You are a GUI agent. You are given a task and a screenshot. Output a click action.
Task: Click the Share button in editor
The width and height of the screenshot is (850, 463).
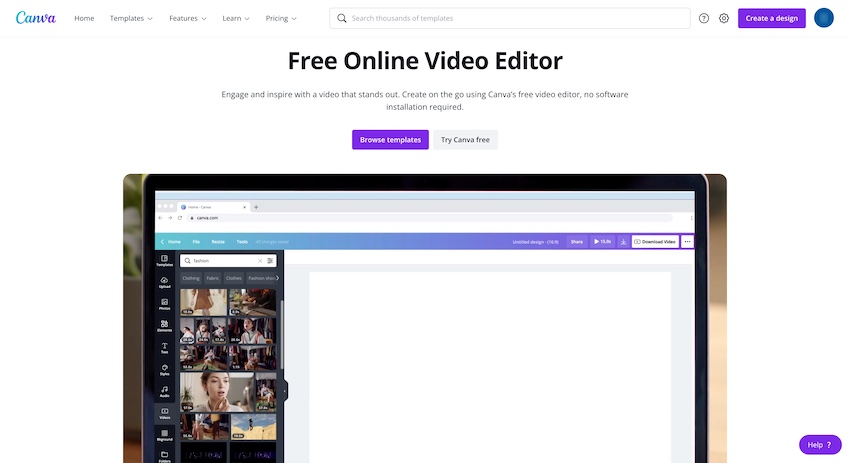coord(577,242)
